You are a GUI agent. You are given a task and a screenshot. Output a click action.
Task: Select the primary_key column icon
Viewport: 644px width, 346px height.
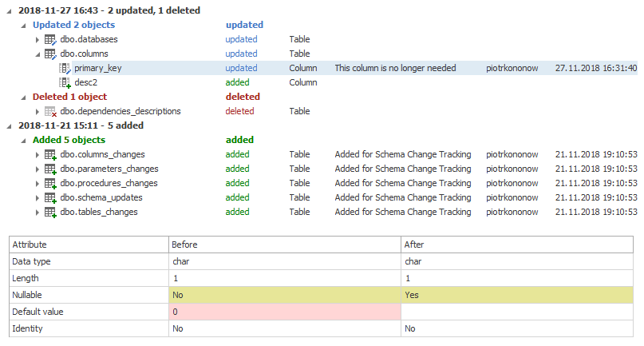[65, 68]
